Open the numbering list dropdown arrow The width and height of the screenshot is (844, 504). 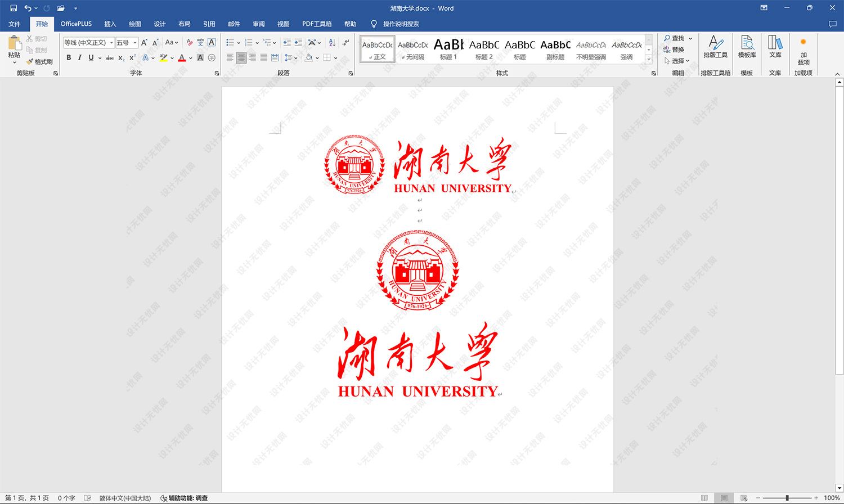(257, 43)
